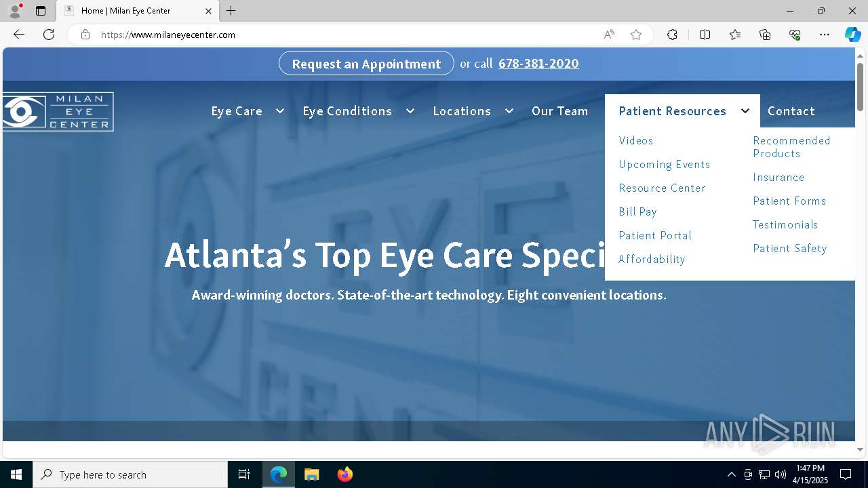Open clock and date in tray
The width and height of the screenshot is (868, 488).
(810, 474)
